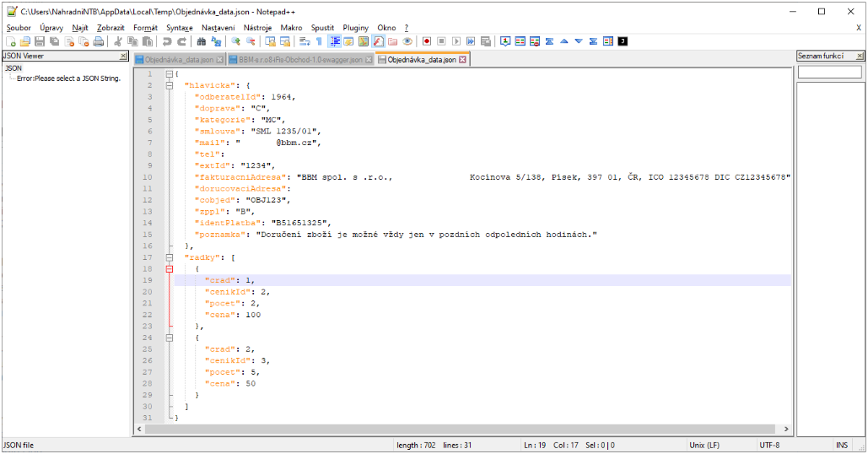
Task: Toggle Show All Characters pilcrow icon
Action: coord(320,41)
